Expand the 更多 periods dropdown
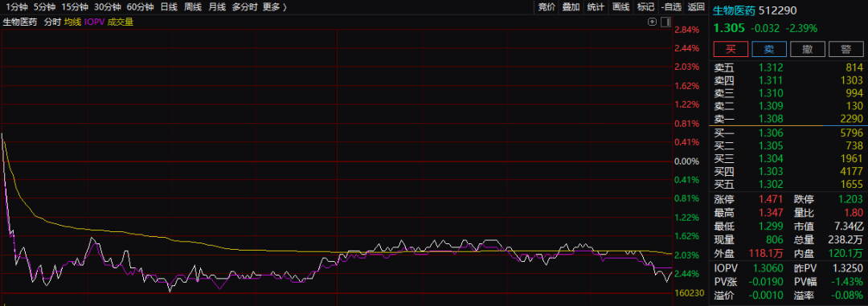The image size is (868, 306). pos(275,7)
